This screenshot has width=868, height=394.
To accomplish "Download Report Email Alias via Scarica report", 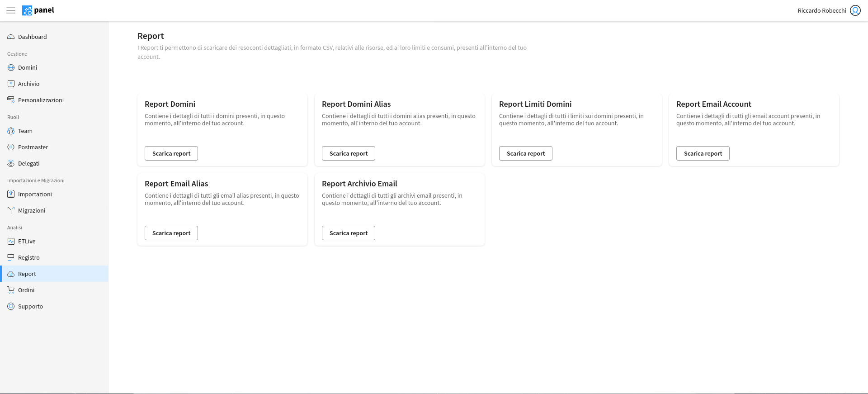I will click(171, 233).
